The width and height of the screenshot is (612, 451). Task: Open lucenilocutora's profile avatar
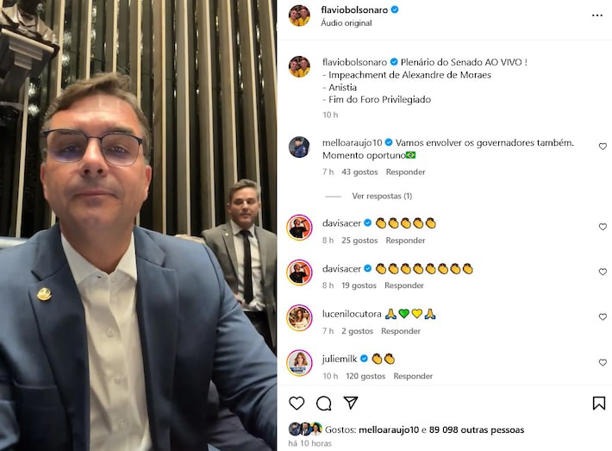click(299, 318)
